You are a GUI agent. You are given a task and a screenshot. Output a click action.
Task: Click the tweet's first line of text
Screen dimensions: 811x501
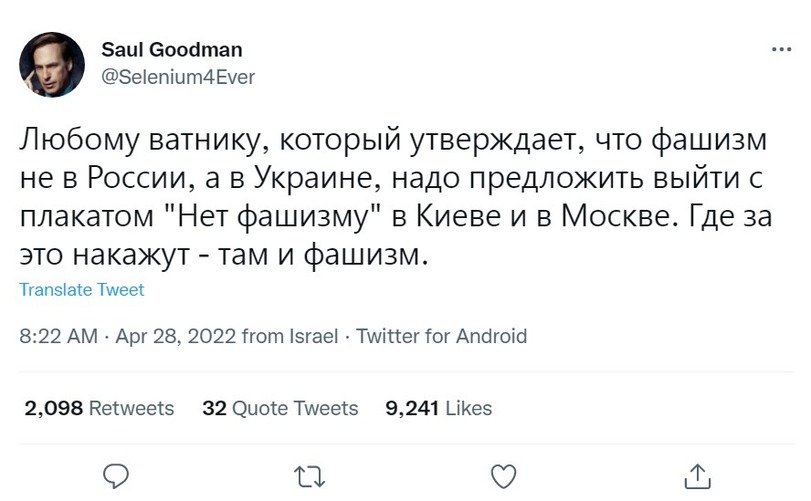(396, 140)
